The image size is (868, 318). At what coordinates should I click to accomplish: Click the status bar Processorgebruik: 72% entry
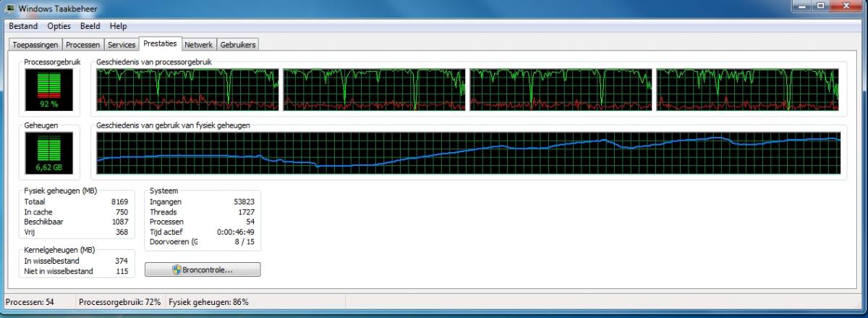[119, 301]
